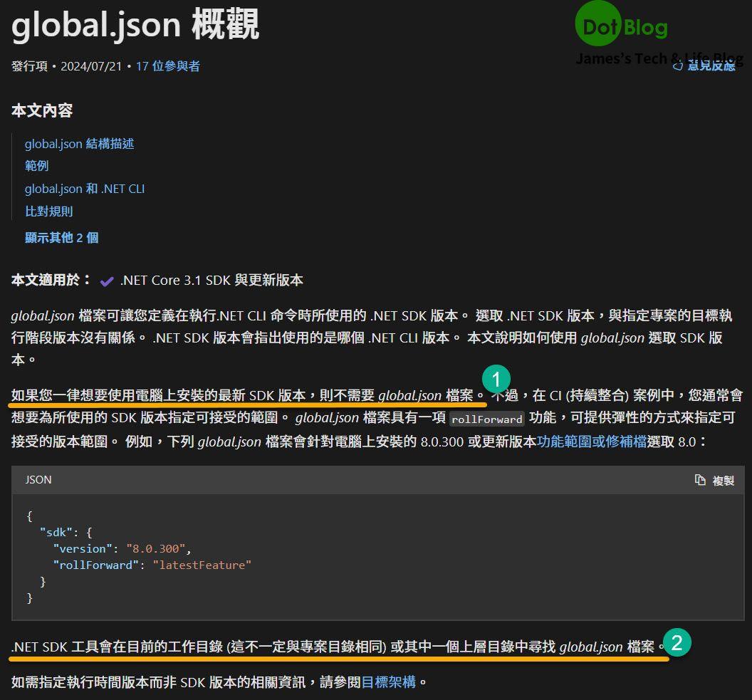The image size is (752, 700).
Task: Open the 目標架構 link at bottom
Action: [388, 681]
